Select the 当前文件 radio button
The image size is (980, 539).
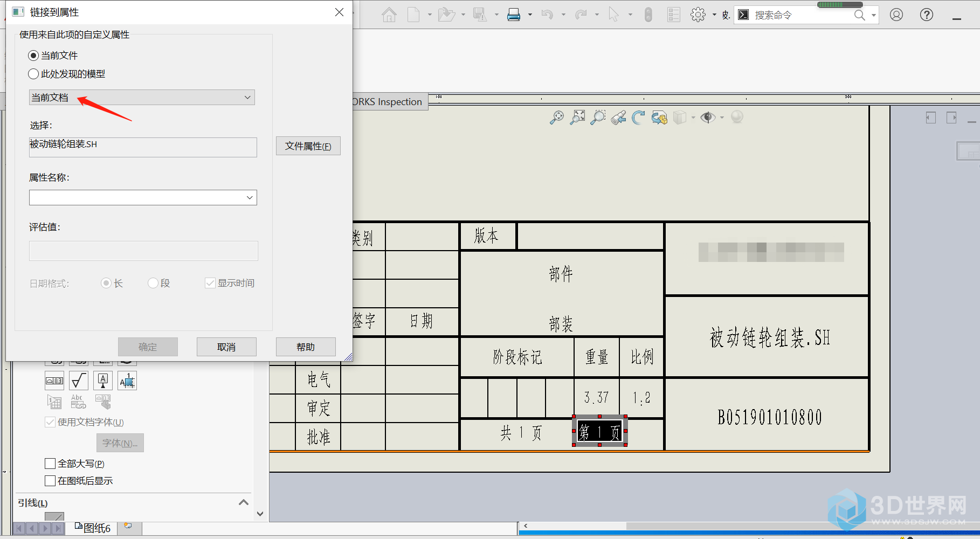coord(33,56)
